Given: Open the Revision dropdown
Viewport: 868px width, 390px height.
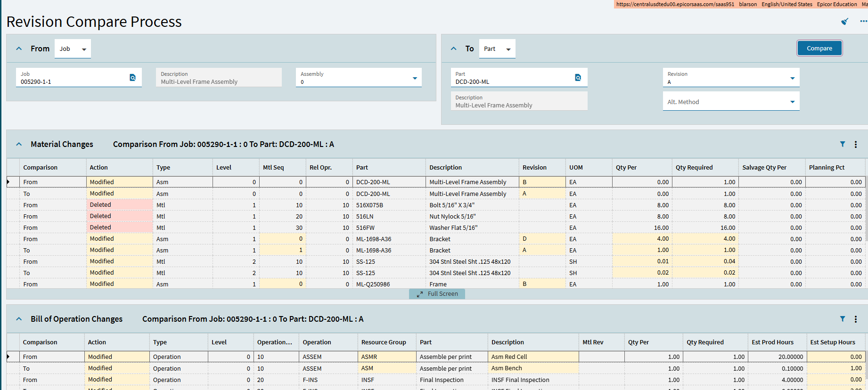Looking at the screenshot, I should click(731, 77).
